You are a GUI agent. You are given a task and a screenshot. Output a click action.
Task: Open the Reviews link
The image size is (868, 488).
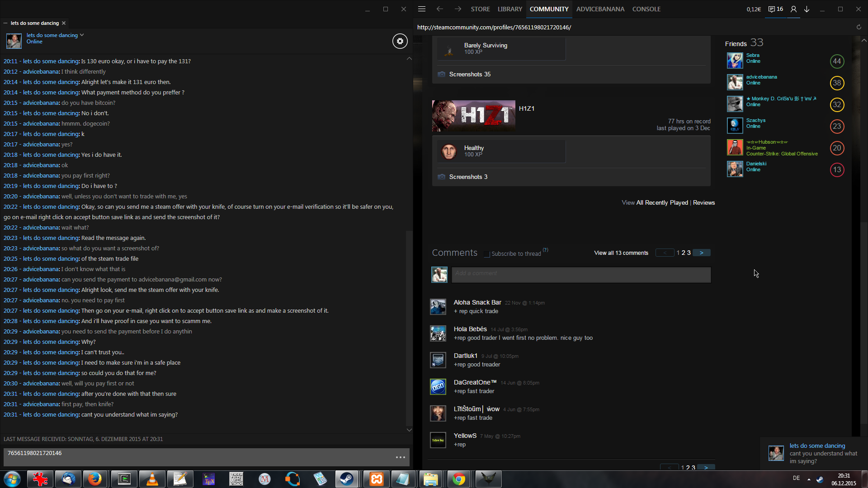[x=703, y=203]
